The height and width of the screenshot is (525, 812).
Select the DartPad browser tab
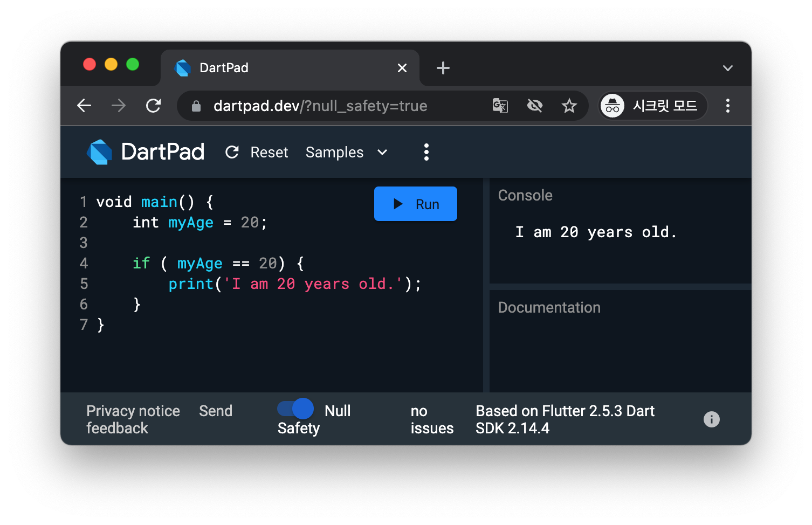click(x=290, y=68)
